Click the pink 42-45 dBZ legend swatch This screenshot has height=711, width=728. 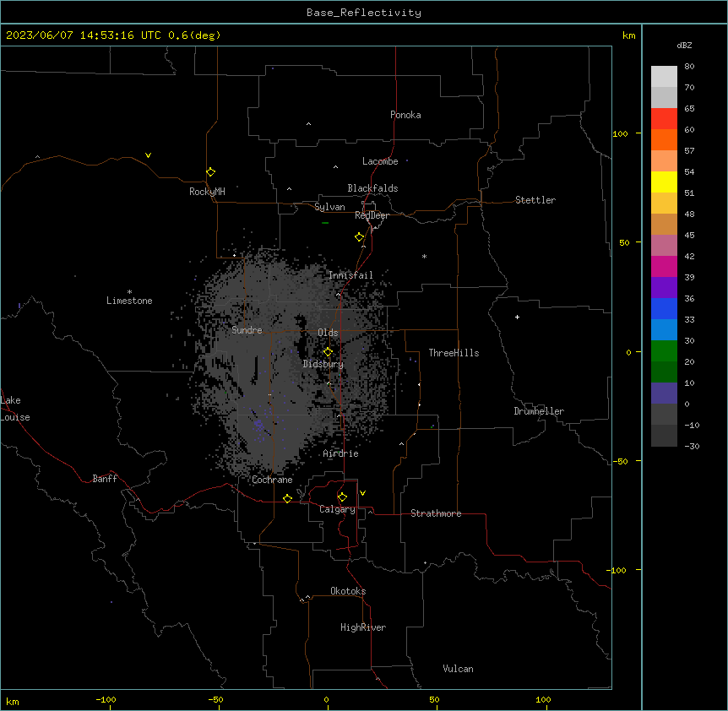pos(664,246)
